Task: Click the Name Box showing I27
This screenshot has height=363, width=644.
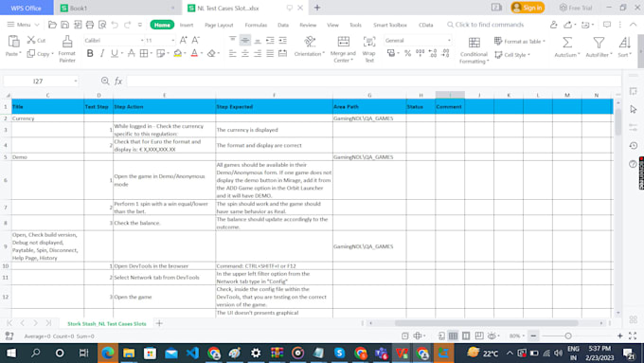Action: pos(40,81)
